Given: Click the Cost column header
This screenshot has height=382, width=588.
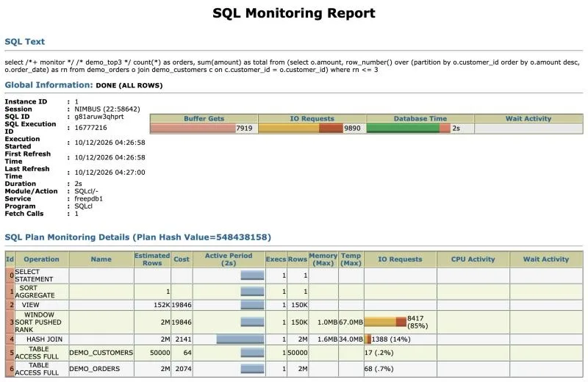Looking at the screenshot, I should pyautogui.click(x=182, y=259).
